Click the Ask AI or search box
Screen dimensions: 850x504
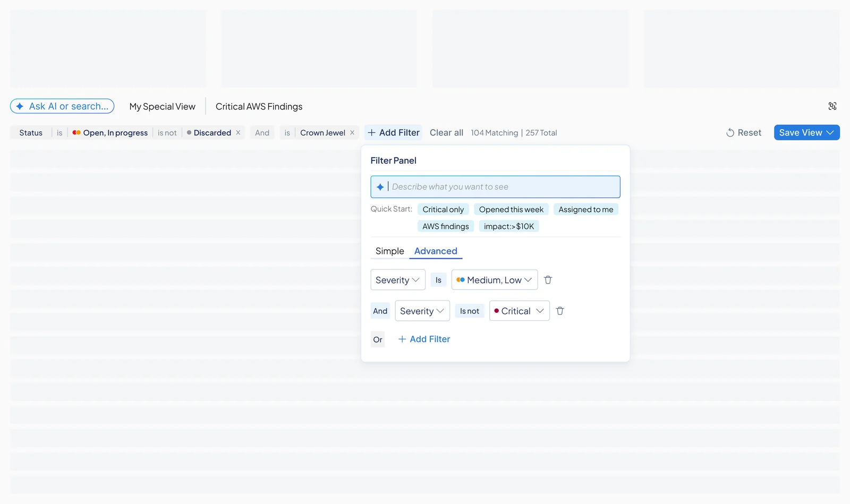click(62, 106)
